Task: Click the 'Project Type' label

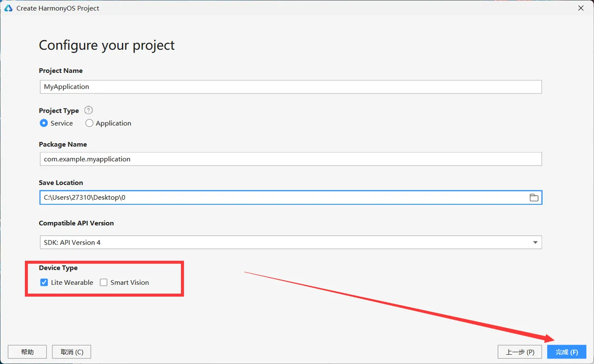Action: 59,111
